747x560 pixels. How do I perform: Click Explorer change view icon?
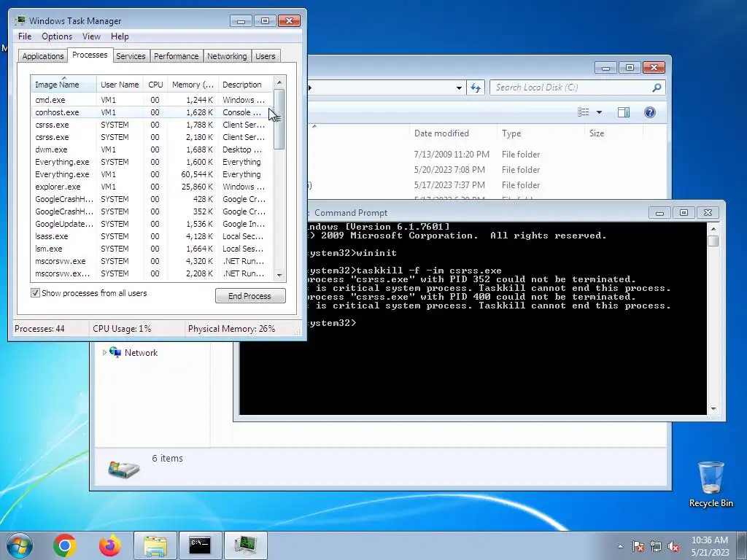pos(583,112)
